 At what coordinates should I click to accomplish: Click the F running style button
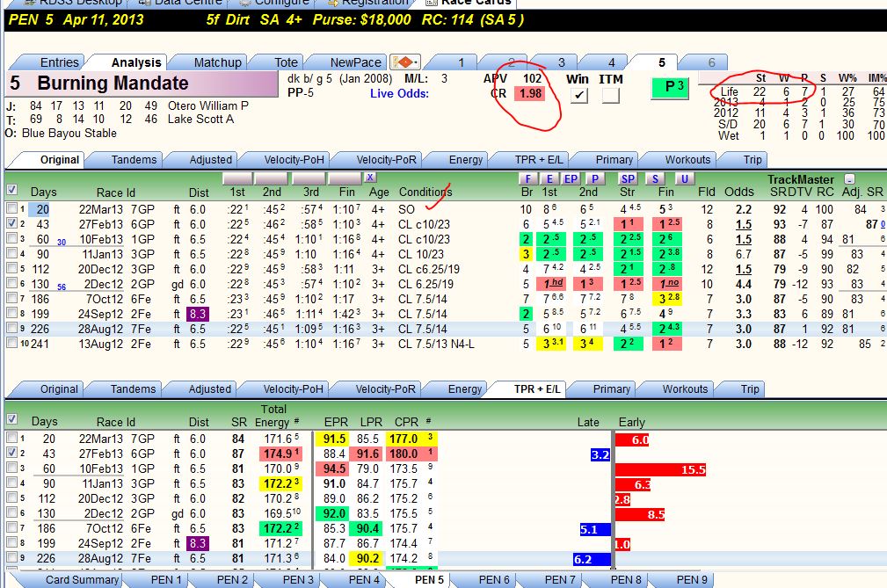(527, 178)
